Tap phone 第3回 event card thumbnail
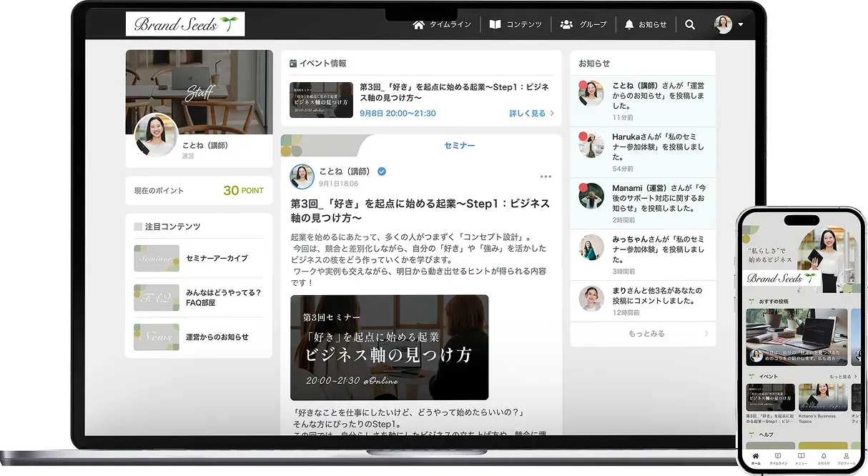The height and width of the screenshot is (476, 868). click(770, 397)
